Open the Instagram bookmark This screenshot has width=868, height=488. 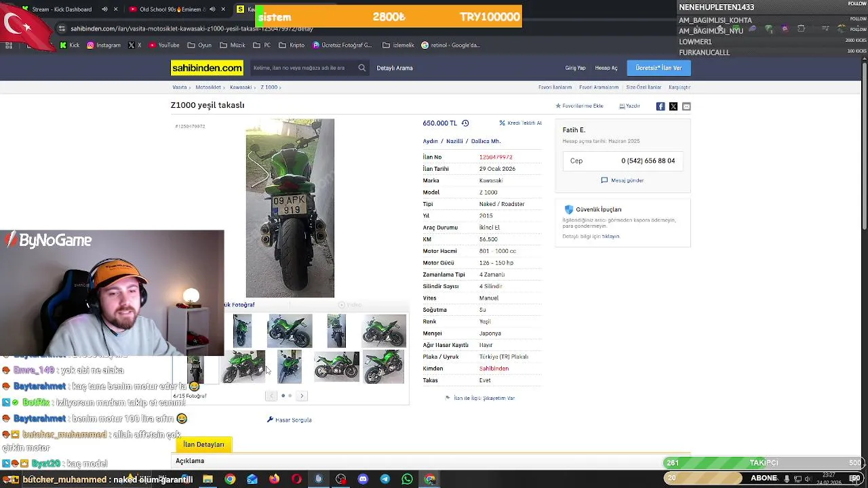tap(104, 45)
